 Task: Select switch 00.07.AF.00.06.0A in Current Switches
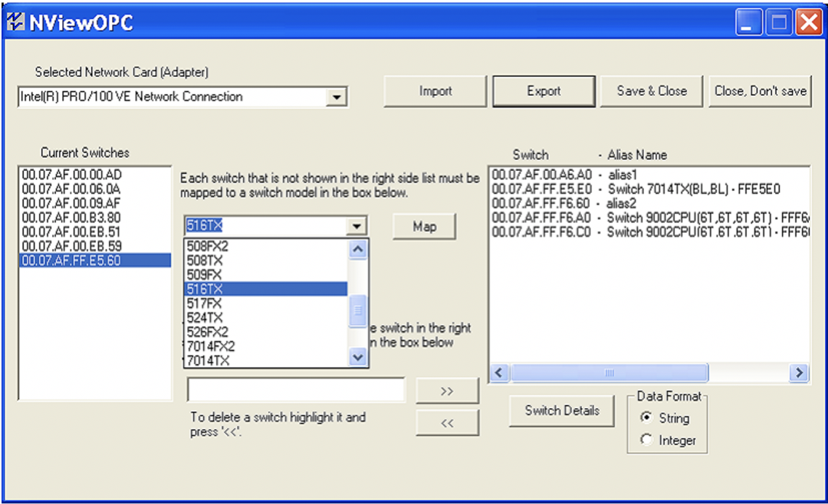(95, 189)
